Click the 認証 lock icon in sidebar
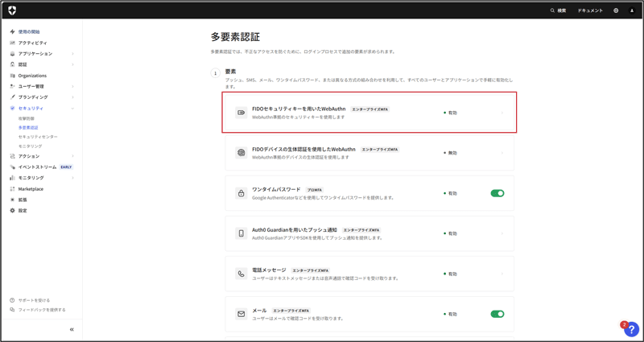 pos(12,64)
